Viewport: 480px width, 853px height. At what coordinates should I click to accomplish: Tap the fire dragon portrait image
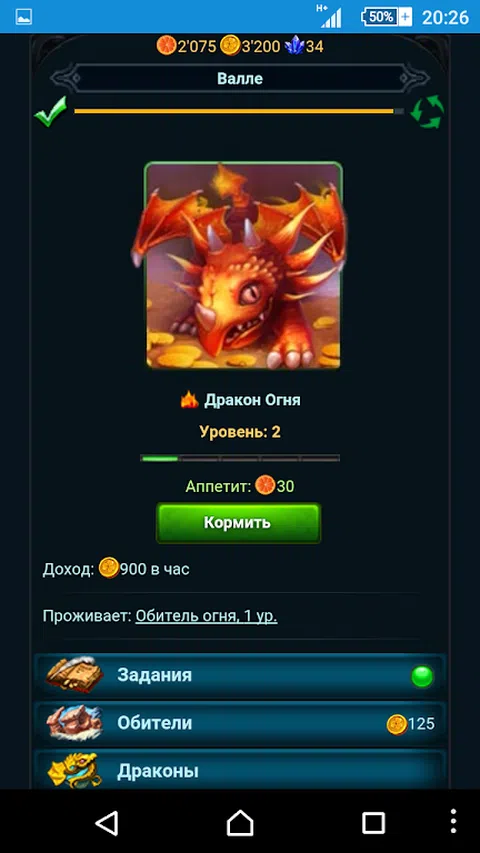(243, 265)
